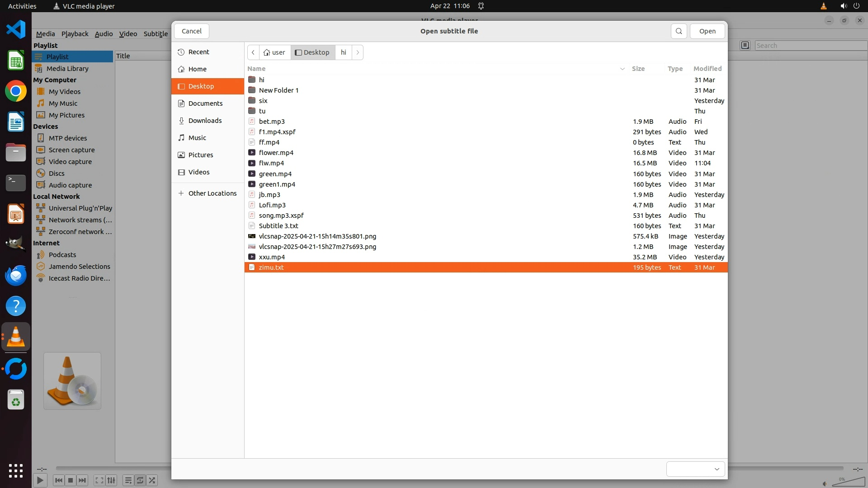Click the search icon in file dialog
868x488 pixels.
pos(679,31)
